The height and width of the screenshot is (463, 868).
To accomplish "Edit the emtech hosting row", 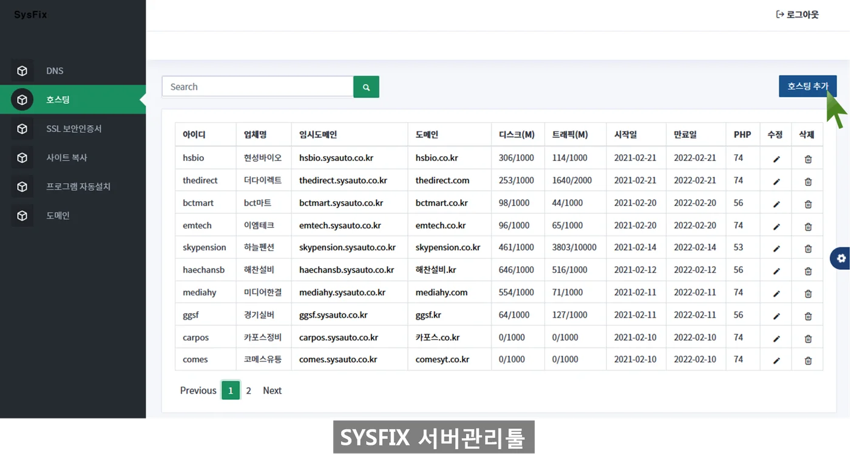I will (776, 227).
